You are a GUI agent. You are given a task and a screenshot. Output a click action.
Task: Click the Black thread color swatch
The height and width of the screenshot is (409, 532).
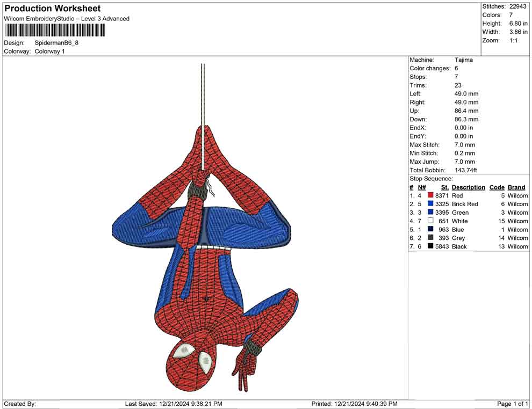pyautogui.click(x=430, y=246)
